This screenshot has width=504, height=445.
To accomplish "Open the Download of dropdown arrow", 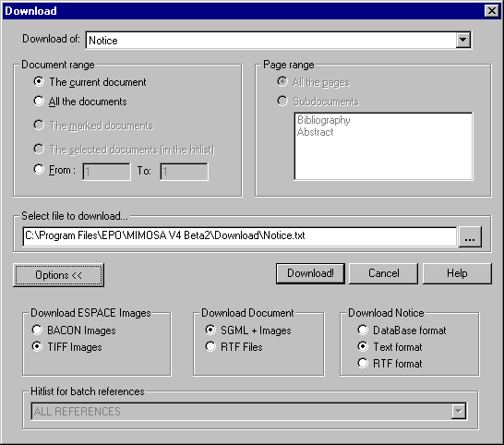I will pyautogui.click(x=462, y=41).
